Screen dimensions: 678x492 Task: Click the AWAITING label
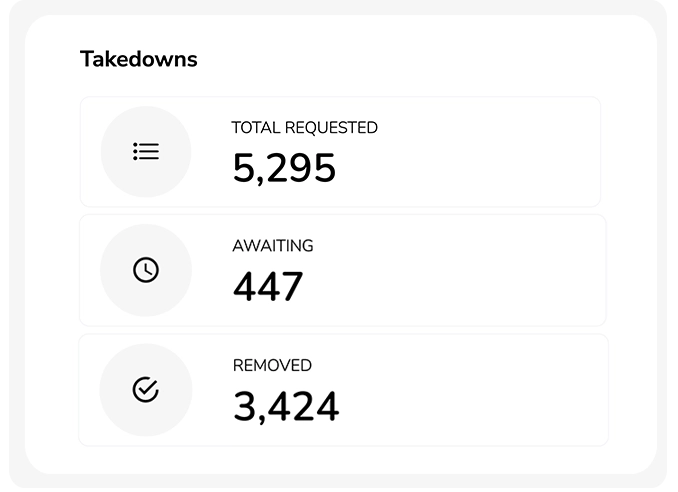pos(273,246)
